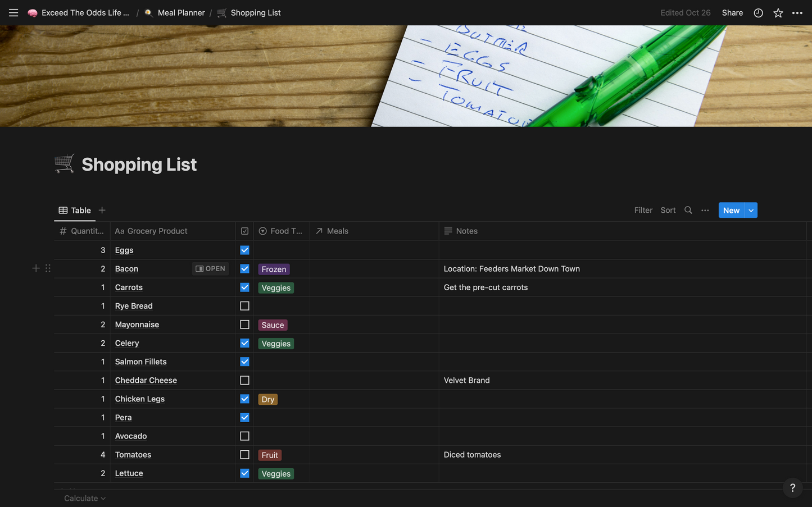
Task: Click the Quantity column header
Action: click(82, 231)
